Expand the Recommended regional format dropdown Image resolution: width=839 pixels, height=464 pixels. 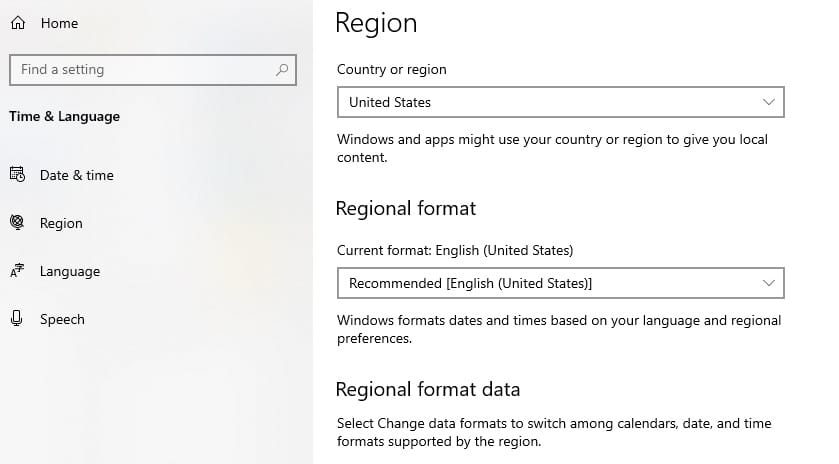coord(560,283)
